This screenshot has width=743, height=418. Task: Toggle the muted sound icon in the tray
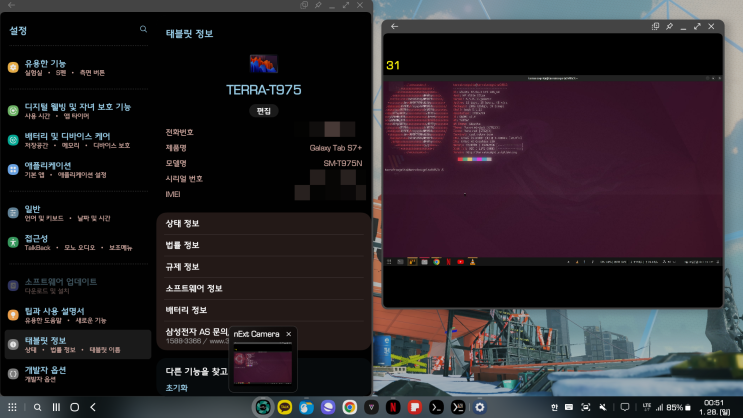[x=603, y=408]
